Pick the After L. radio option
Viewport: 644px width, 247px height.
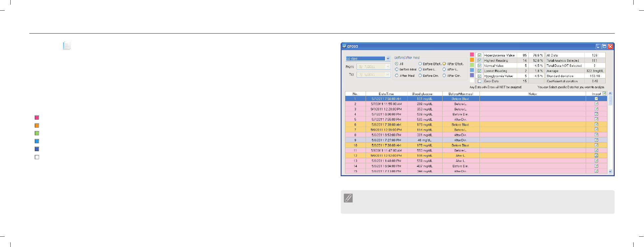point(444,69)
